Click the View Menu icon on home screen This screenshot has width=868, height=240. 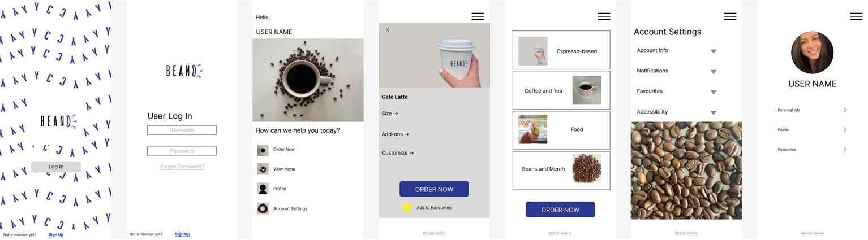(263, 169)
